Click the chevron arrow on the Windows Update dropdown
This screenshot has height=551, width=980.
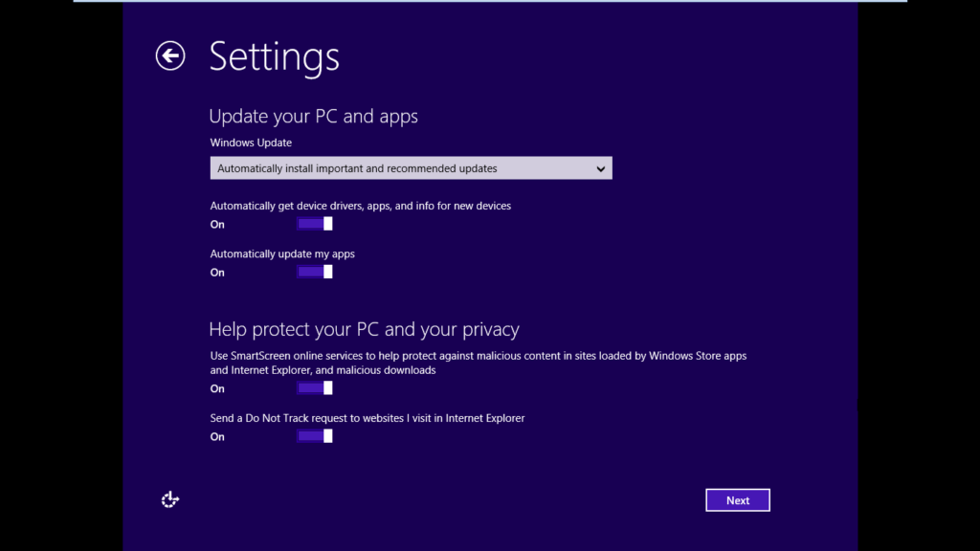click(x=600, y=169)
